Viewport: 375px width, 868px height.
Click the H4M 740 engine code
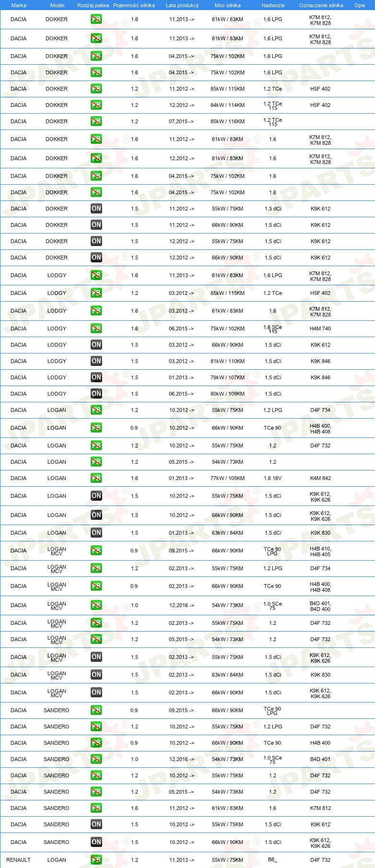[320, 328]
